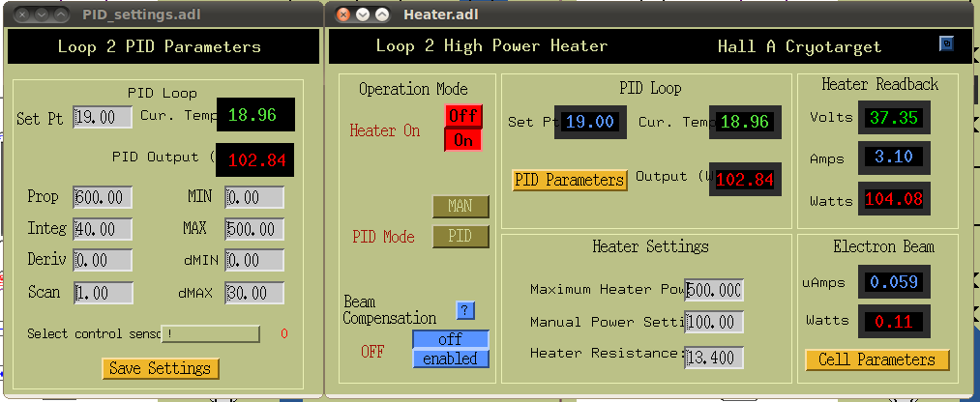980x402 pixels.
Task: Switch PID Mode to PID
Action: [x=460, y=237]
